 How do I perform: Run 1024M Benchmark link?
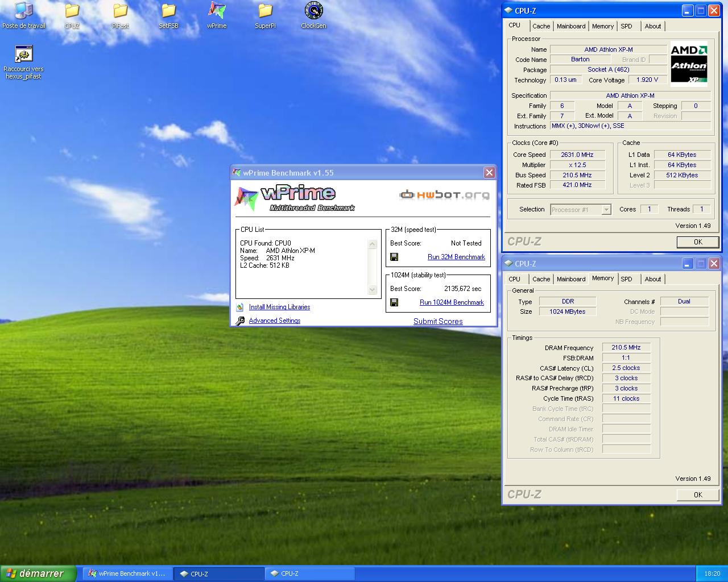coord(452,302)
